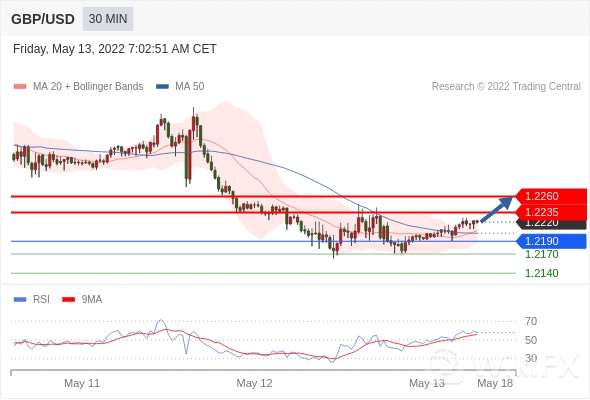
Task: Click the 1.2260 red resistance price tag
Action: [551, 196]
